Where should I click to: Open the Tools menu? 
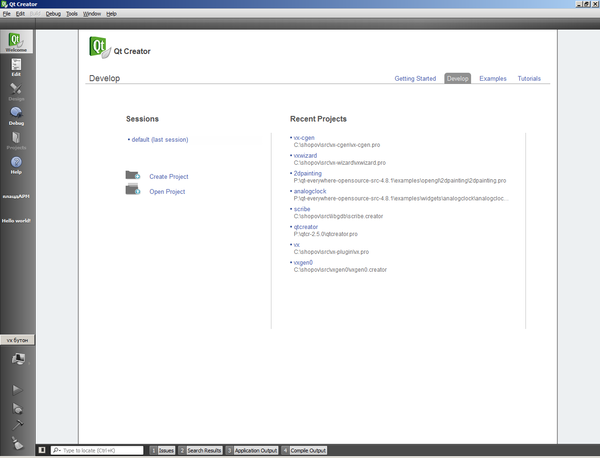[72, 14]
